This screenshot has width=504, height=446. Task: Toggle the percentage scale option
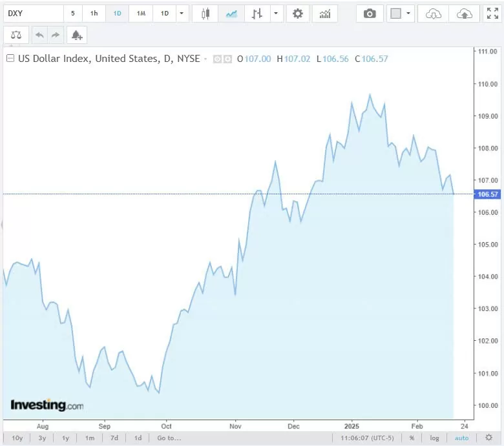[412, 438]
